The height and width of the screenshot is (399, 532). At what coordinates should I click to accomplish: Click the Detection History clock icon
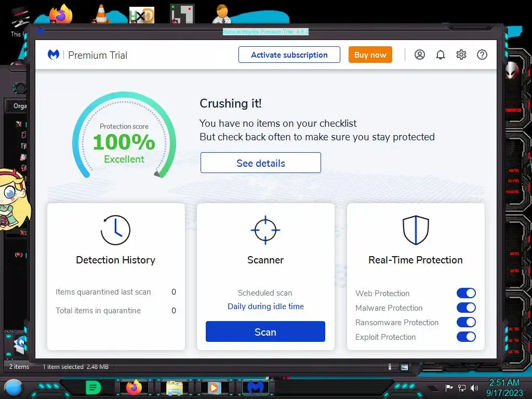(x=115, y=230)
